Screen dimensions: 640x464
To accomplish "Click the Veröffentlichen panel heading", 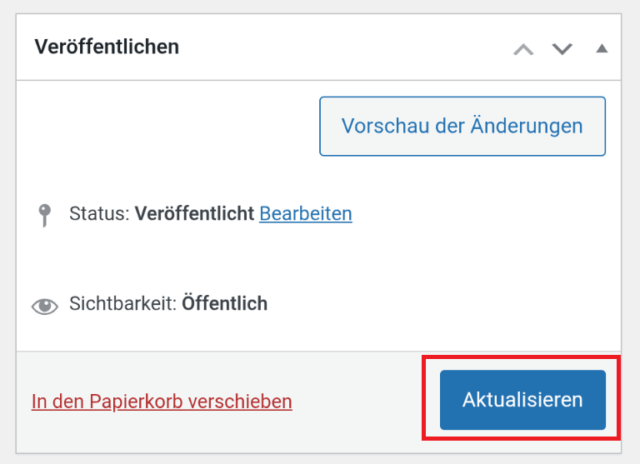I will 107,47.
